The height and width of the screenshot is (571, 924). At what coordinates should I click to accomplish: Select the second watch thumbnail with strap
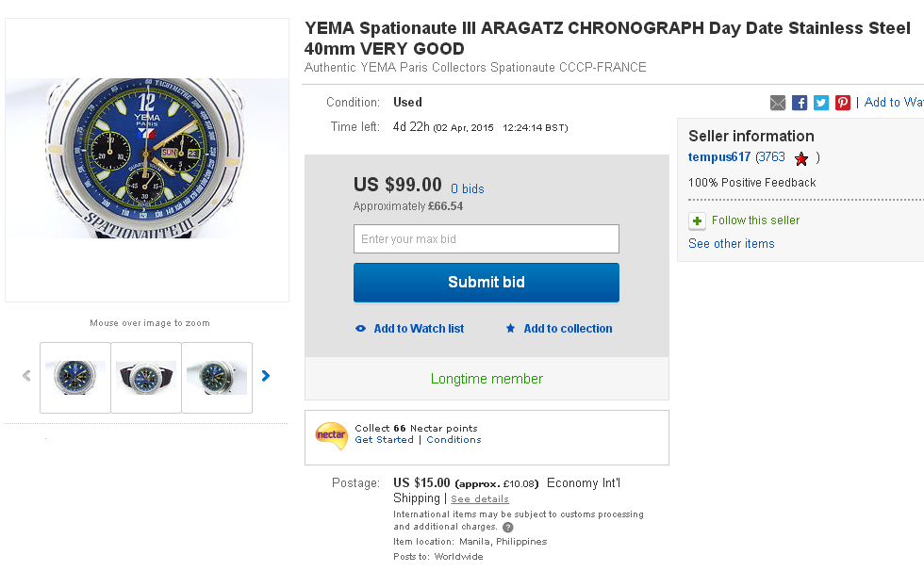tap(146, 377)
